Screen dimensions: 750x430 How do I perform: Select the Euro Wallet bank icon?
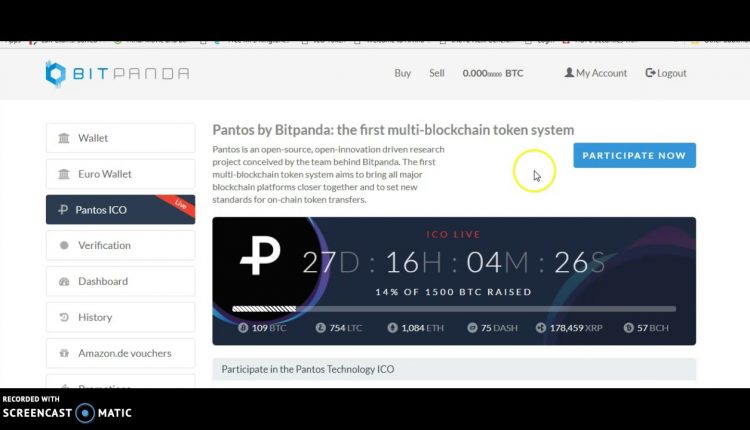(64, 174)
